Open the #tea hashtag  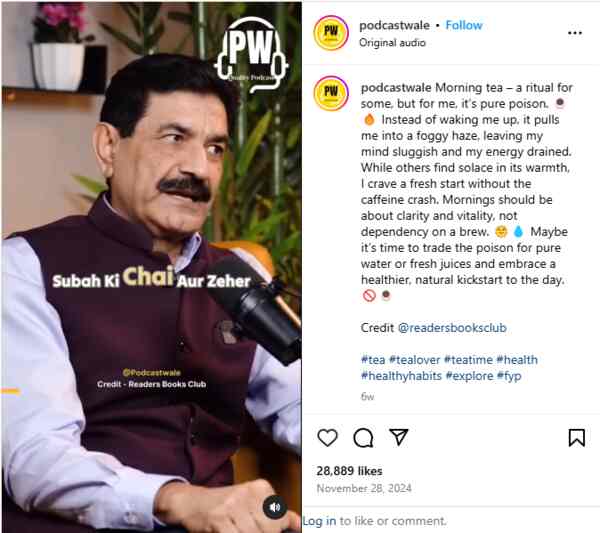[373, 360]
